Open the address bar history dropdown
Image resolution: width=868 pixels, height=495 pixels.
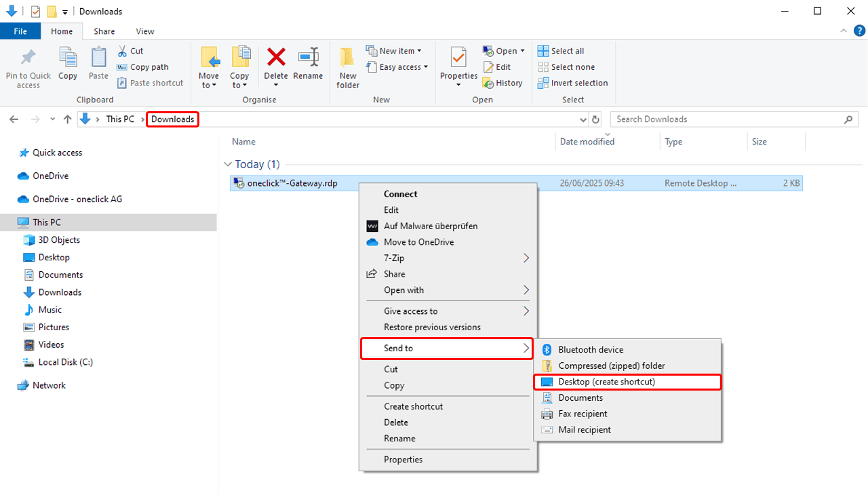click(584, 119)
